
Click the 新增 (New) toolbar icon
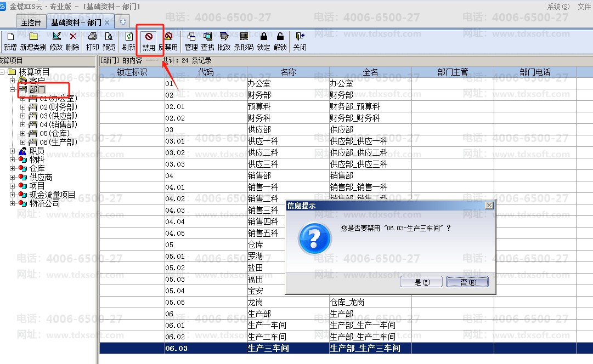click(10, 37)
